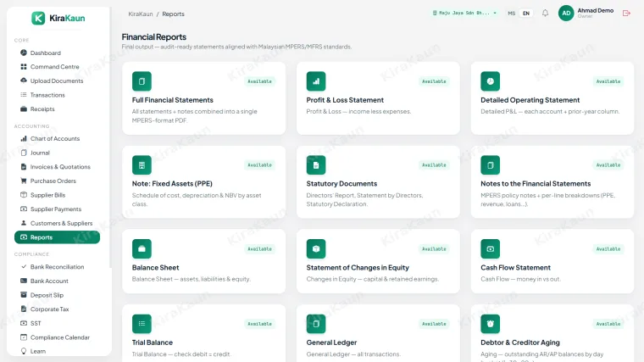The width and height of the screenshot is (644, 362).
Task: Click the KiraKaun breadcrumb link
Action: pyautogui.click(x=141, y=14)
